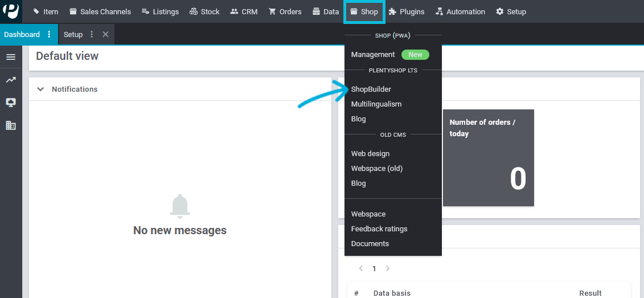Open the Item menu

pos(46,11)
